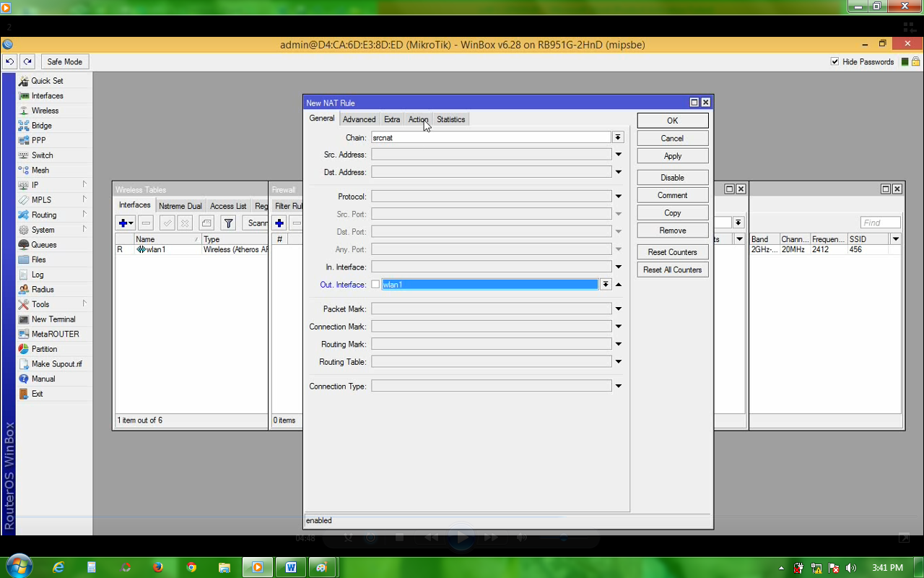
Task: Expand the Protocol field
Action: coord(619,197)
